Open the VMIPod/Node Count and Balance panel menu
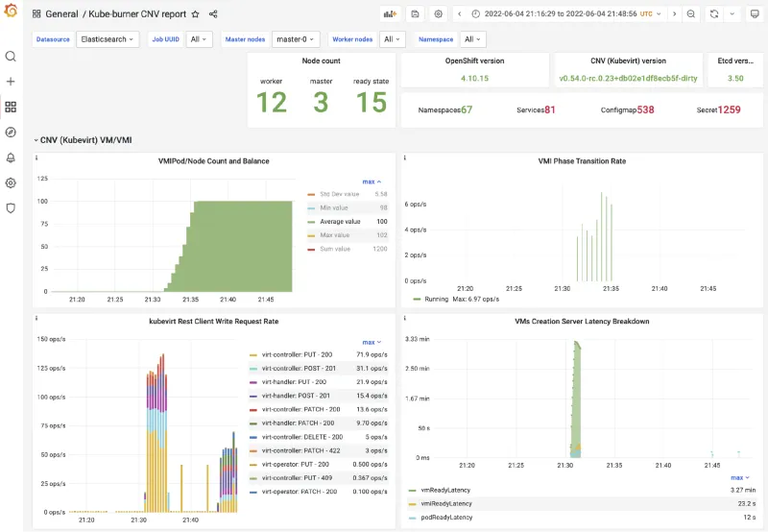The height and width of the screenshot is (532, 768). [x=213, y=161]
